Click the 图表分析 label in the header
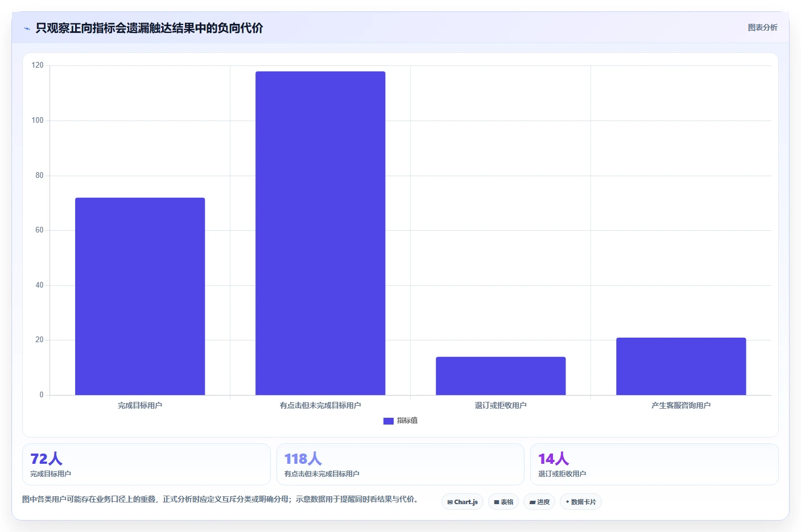 coord(762,27)
